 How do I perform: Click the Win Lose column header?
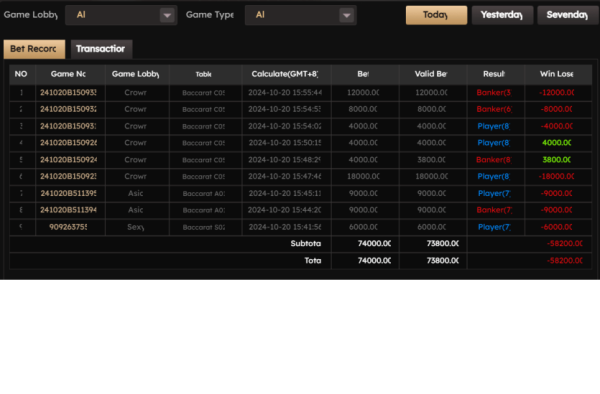557,74
